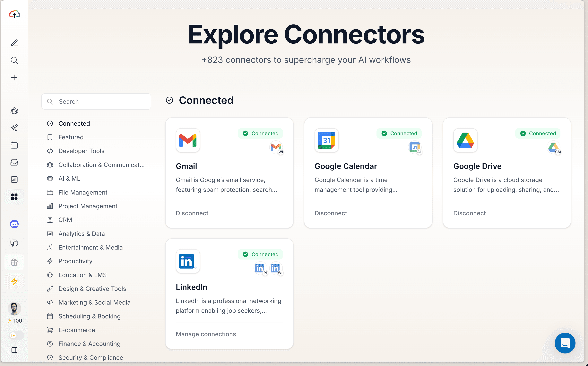Open the inbox icon
Screen dimensions: 588x366
pyautogui.click(x=14, y=162)
